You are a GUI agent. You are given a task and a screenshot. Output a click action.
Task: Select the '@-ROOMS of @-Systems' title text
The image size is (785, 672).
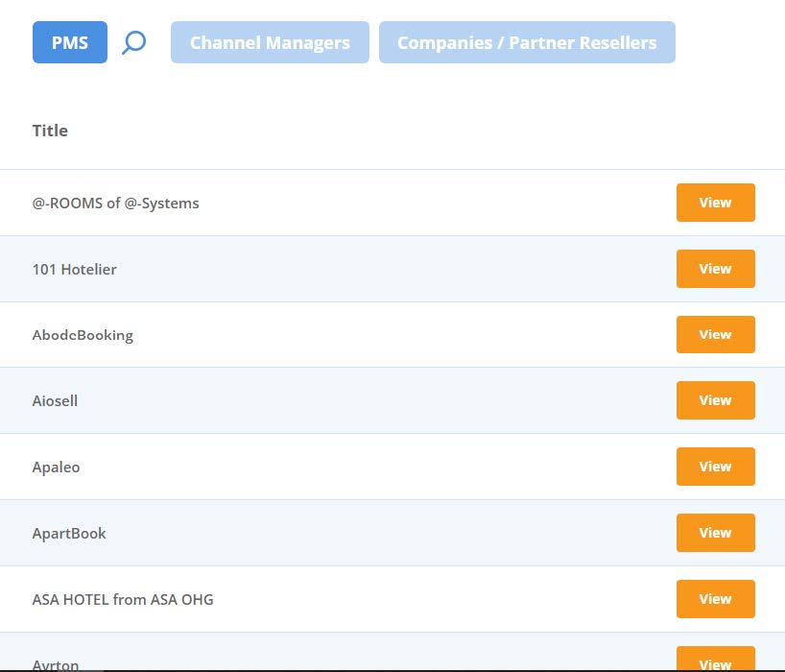[116, 204]
